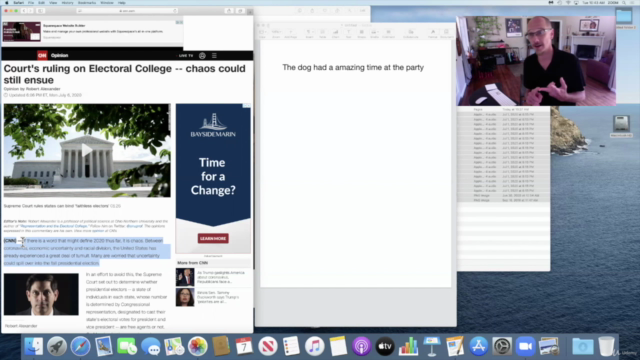Click CNN logo in page header
The width and height of the screenshot is (640, 360).
coord(42,55)
